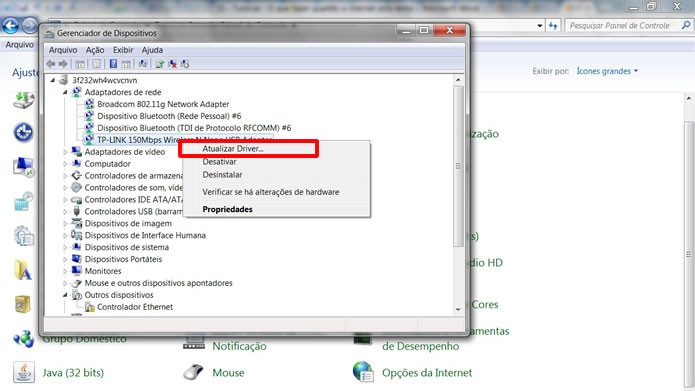Click the Control Panel back navigation button
The height and width of the screenshot is (391, 695).
click(x=11, y=26)
